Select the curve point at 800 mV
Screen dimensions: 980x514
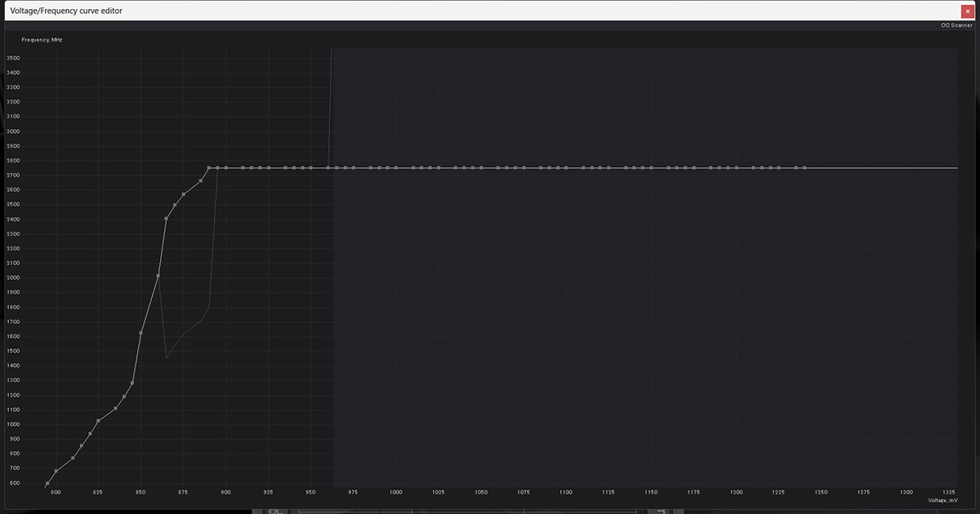pos(56,471)
